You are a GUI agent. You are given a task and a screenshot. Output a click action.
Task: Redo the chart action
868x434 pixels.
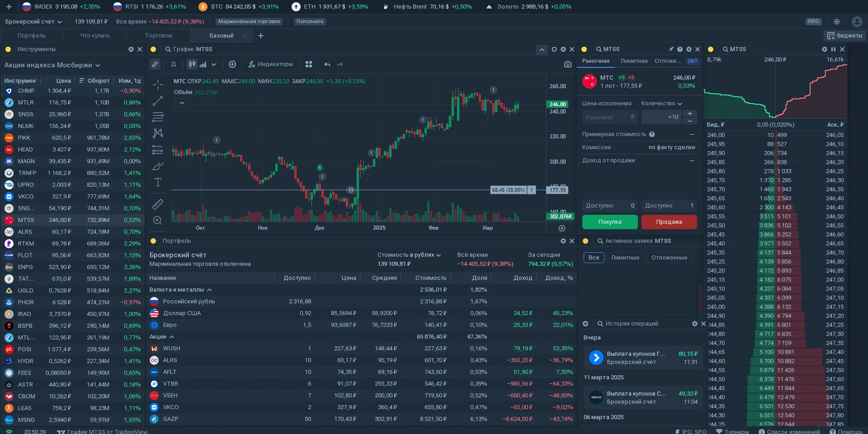(340, 65)
